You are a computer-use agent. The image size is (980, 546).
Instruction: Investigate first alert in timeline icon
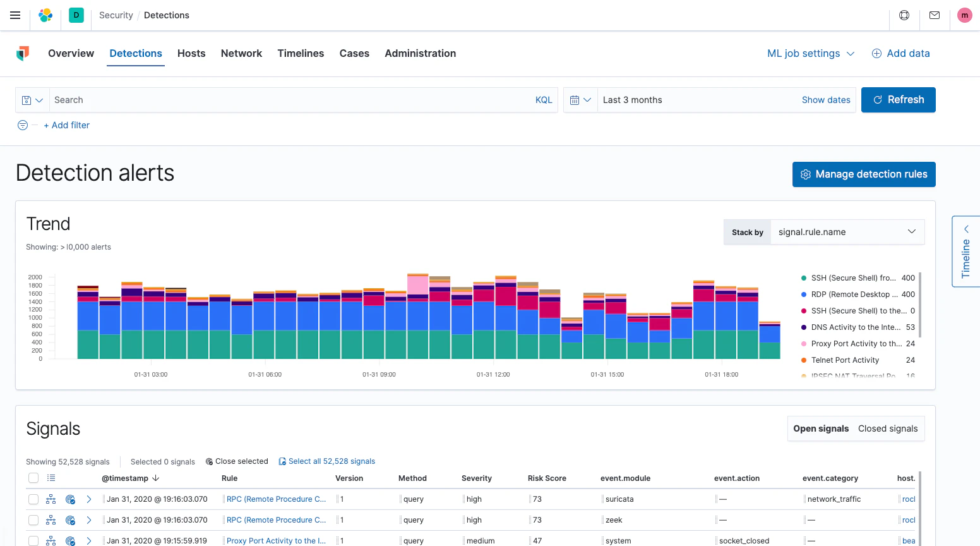(69, 499)
